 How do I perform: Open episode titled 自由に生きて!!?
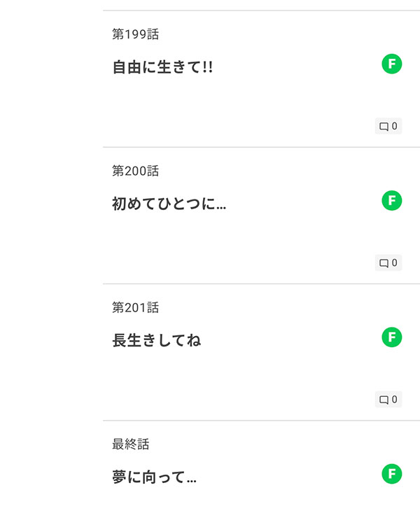click(162, 68)
